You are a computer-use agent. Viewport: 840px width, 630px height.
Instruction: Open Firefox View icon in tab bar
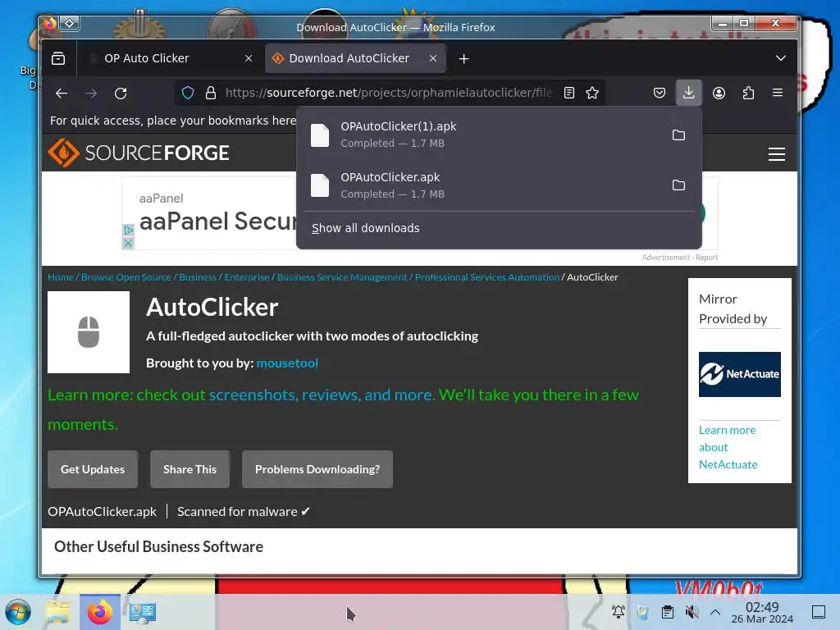coord(58,58)
